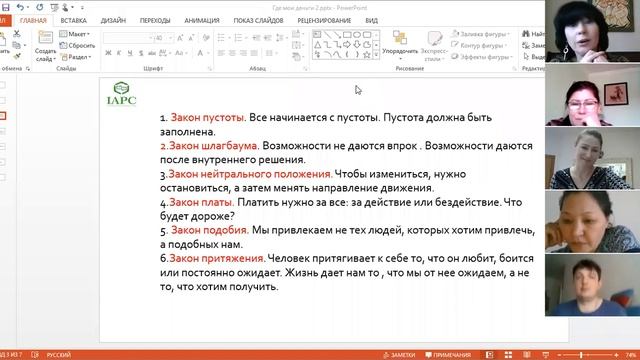Open the Макет (Layout) dropdown

pos(75,34)
